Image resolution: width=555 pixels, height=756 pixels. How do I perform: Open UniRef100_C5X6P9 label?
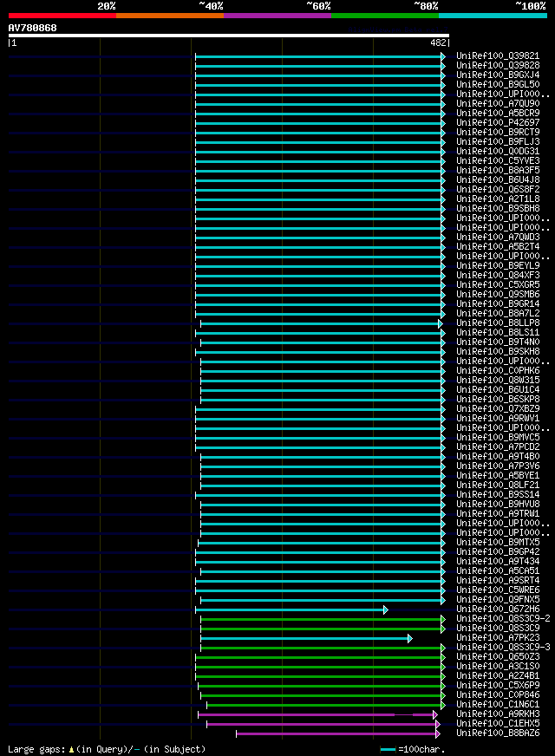coord(498,685)
